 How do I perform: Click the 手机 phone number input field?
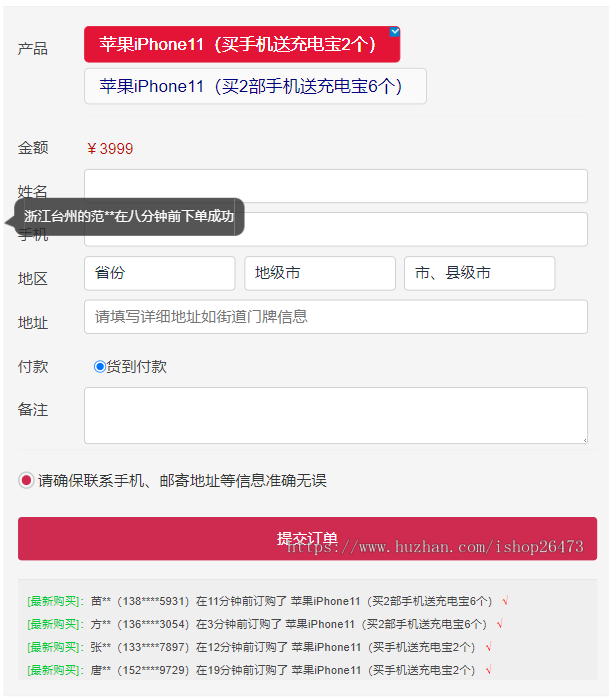coord(336,229)
